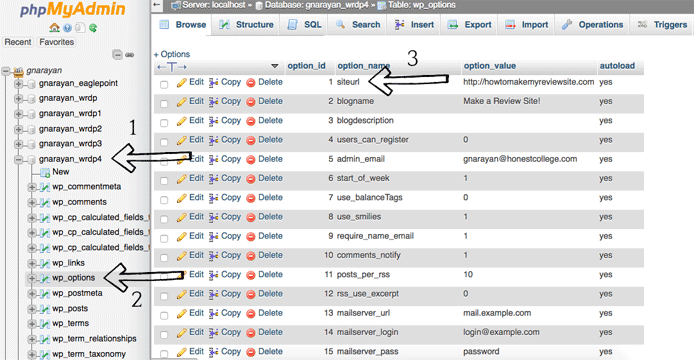
Task: Open the Export tab
Action: click(470, 25)
